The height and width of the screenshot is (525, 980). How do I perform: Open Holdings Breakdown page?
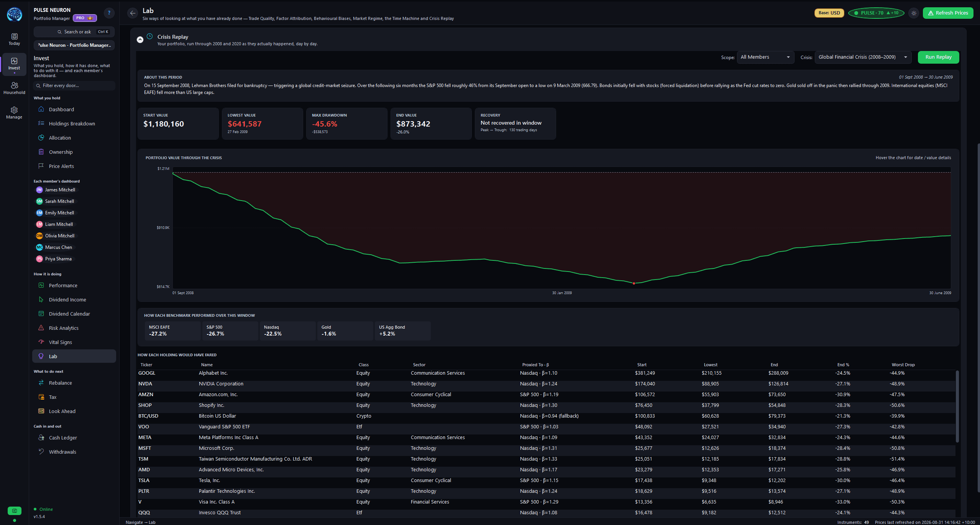(74, 123)
